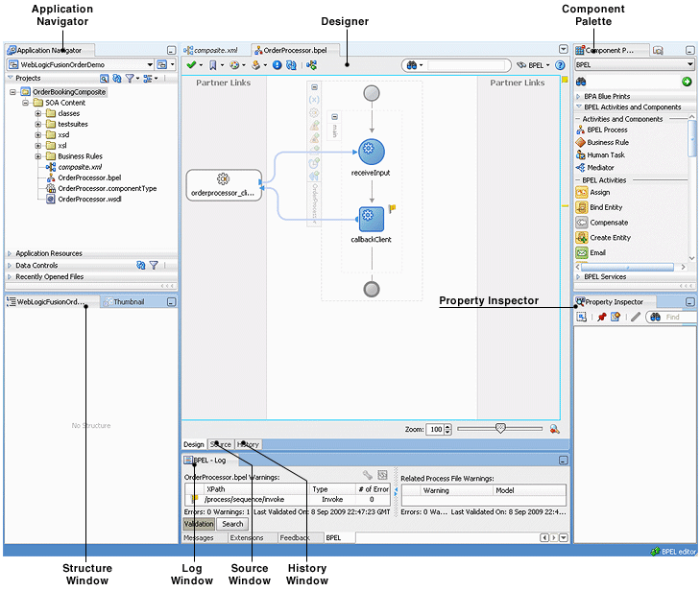Click the zoom value input field

[x=436, y=429]
